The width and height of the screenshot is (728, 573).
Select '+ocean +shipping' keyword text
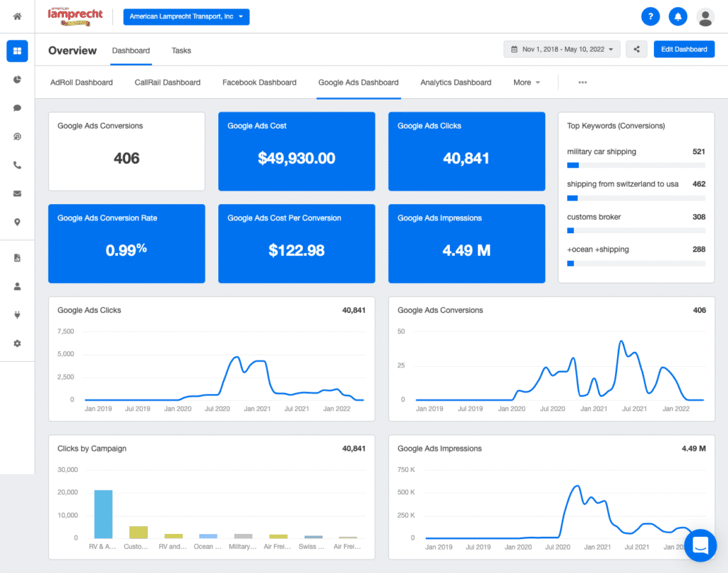point(597,250)
